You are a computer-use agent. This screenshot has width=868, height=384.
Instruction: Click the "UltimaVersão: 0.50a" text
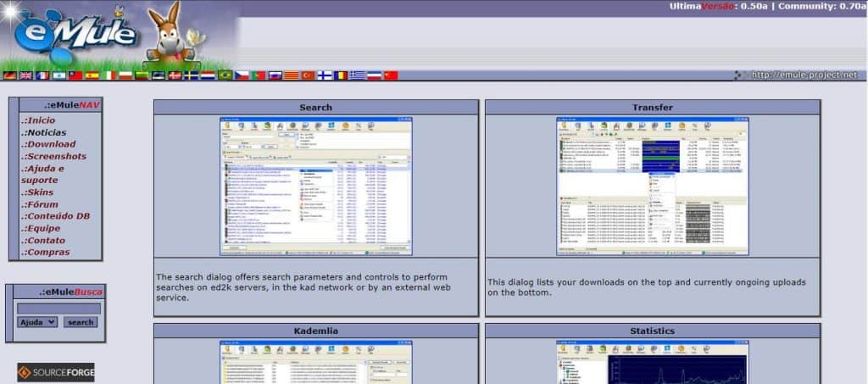coord(719,7)
